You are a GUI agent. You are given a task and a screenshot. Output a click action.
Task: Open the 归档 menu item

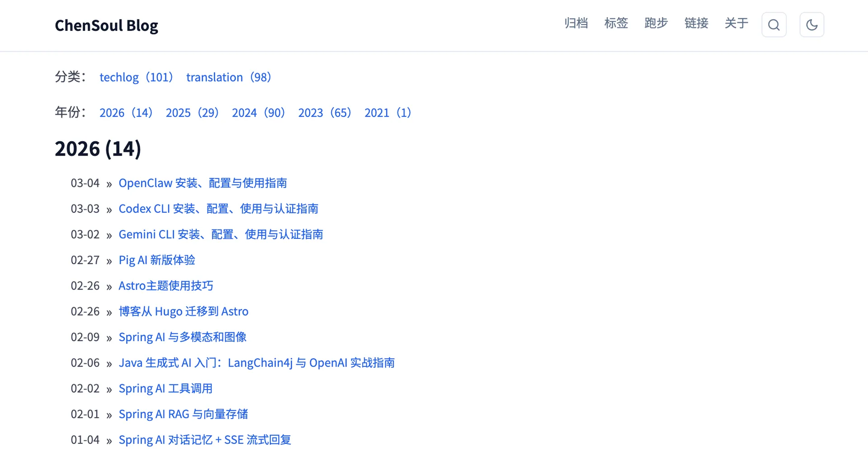576,24
